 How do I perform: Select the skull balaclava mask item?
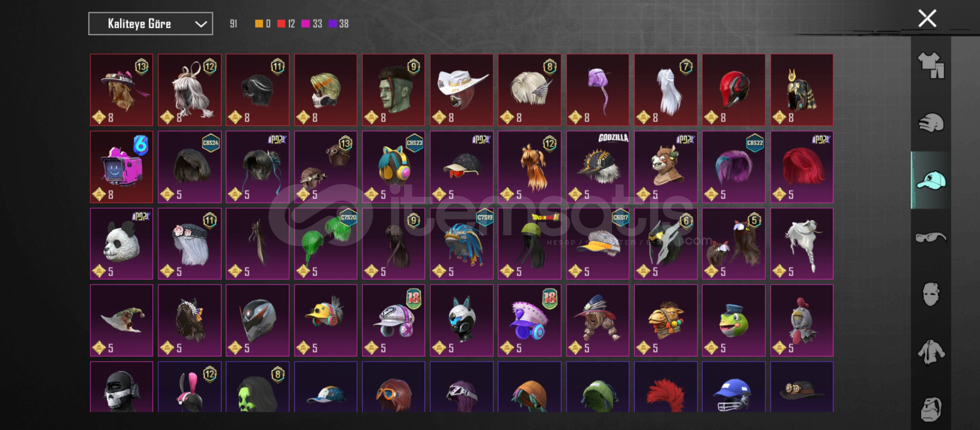coord(122,387)
